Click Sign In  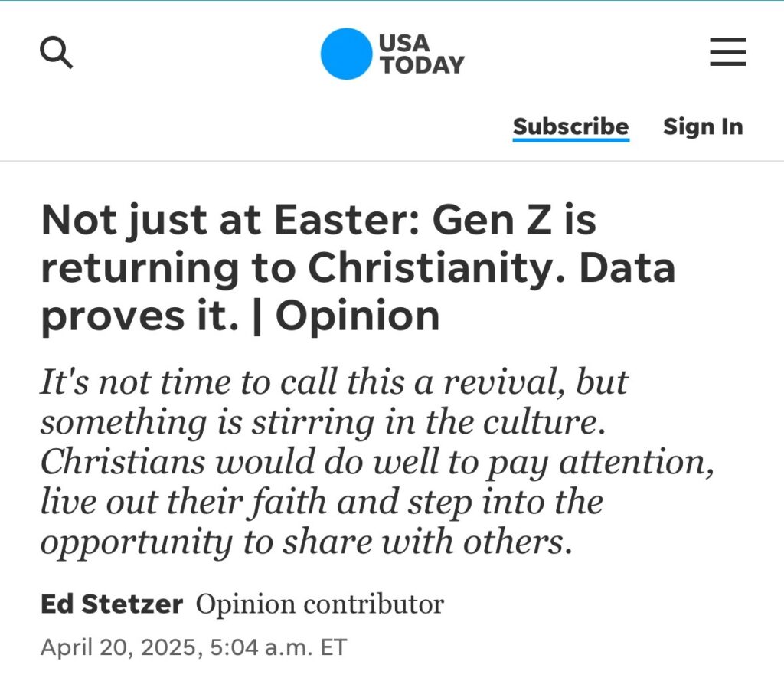coord(703,126)
